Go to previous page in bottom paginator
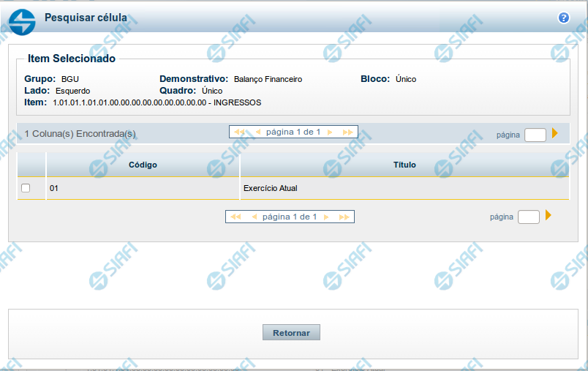This screenshot has width=588, height=371. coord(254,217)
